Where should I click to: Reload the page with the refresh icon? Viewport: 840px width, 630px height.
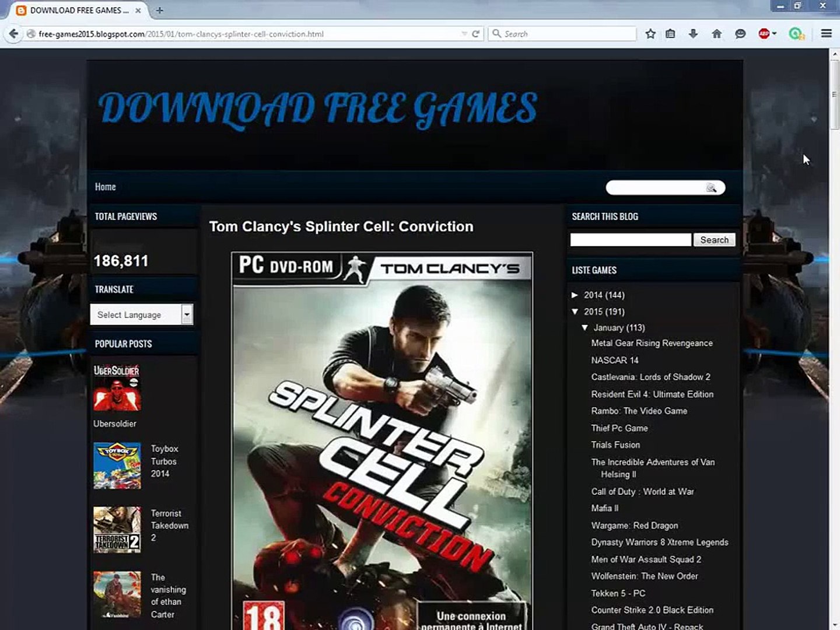[x=476, y=34]
